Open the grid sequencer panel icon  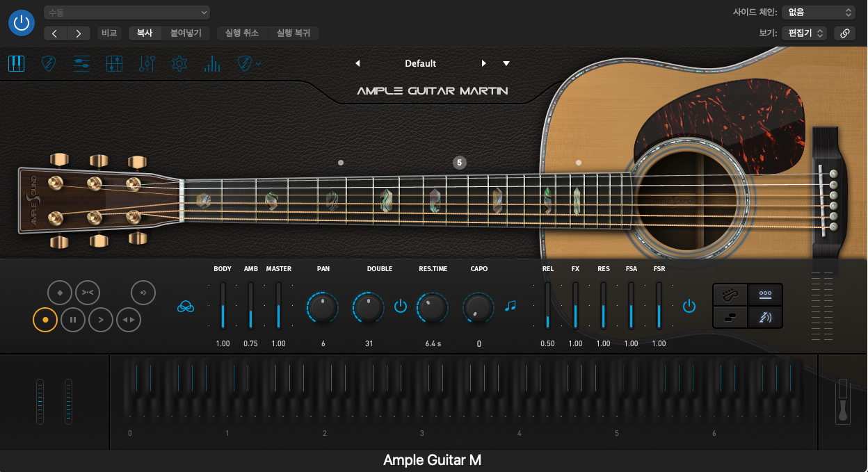coord(114,64)
